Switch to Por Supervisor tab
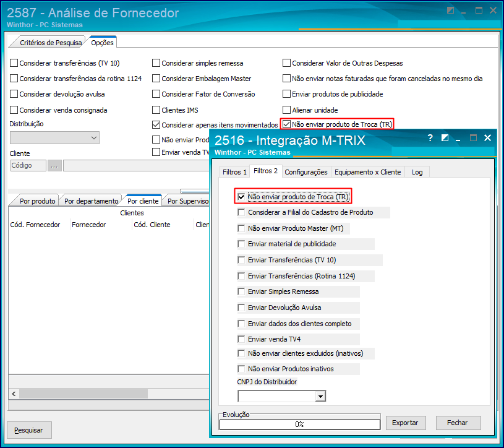 click(x=187, y=200)
